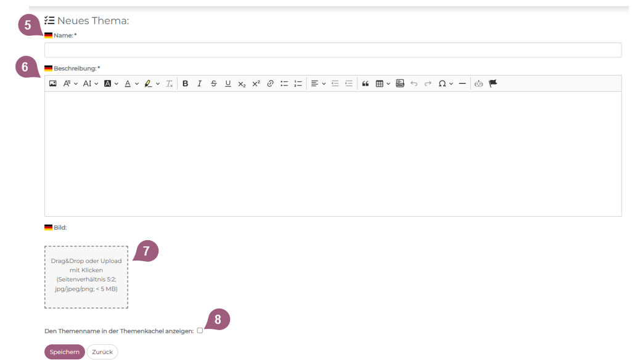
Task: Toggle subscript formatting
Action: click(242, 84)
